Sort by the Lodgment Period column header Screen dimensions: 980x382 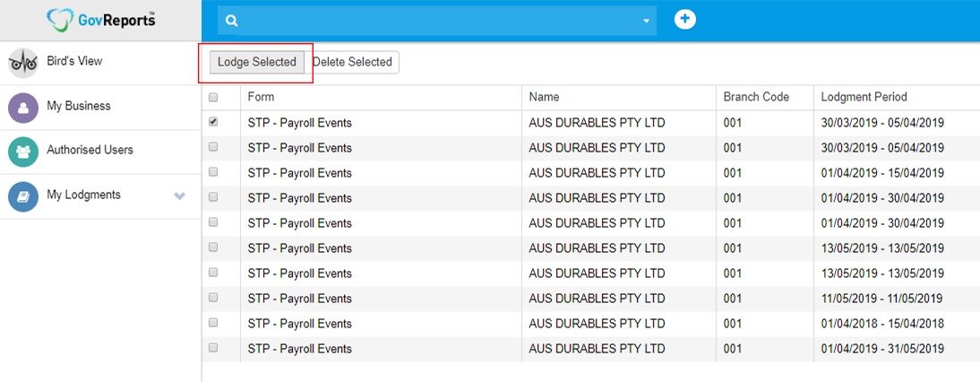(x=864, y=97)
